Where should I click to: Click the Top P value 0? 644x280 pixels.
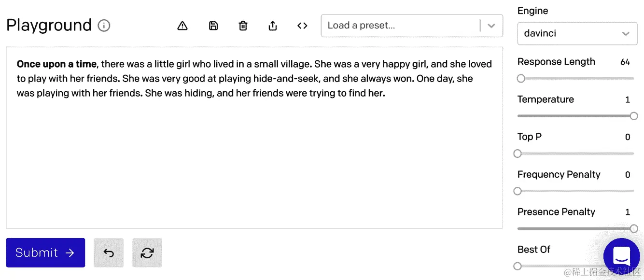coord(628,137)
